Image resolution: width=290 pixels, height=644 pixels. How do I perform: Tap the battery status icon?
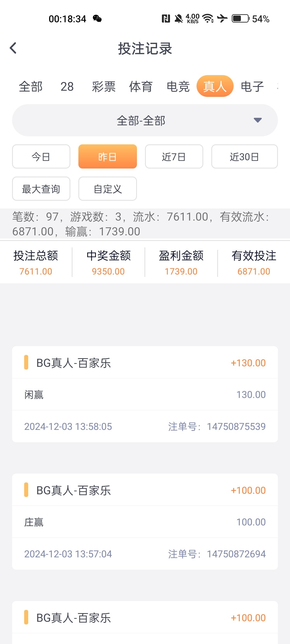coord(240,19)
